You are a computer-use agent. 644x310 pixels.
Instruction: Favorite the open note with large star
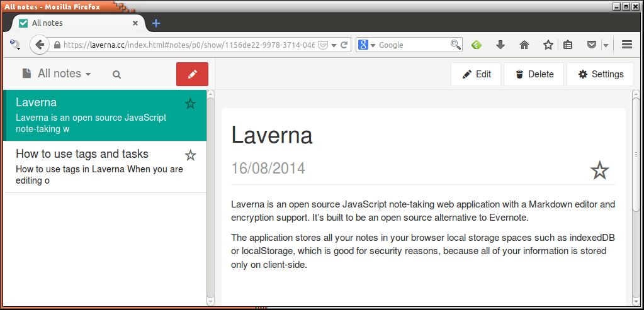tap(600, 170)
